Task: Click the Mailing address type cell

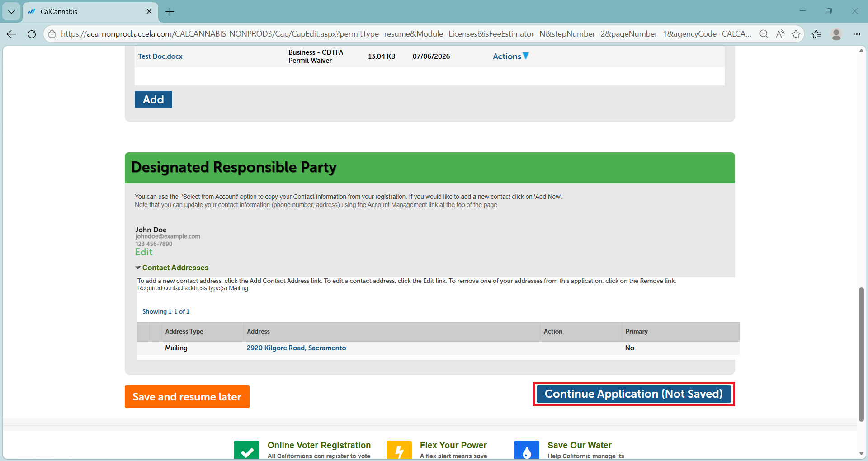Action: [x=176, y=348]
